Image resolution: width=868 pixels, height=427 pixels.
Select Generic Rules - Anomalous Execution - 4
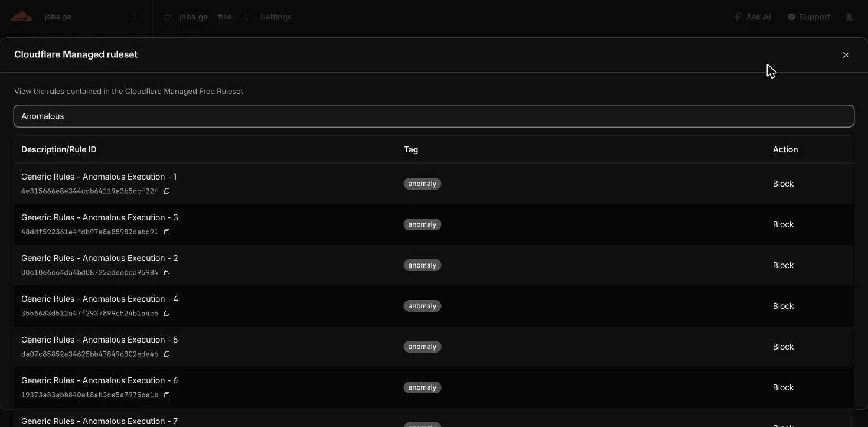[100, 299]
